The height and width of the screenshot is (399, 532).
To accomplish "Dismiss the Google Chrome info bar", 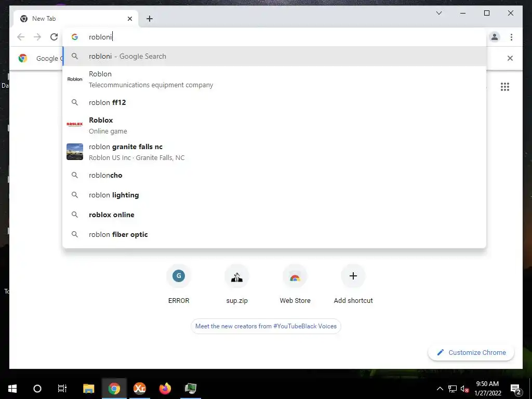I will pyautogui.click(x=510, y=58).
